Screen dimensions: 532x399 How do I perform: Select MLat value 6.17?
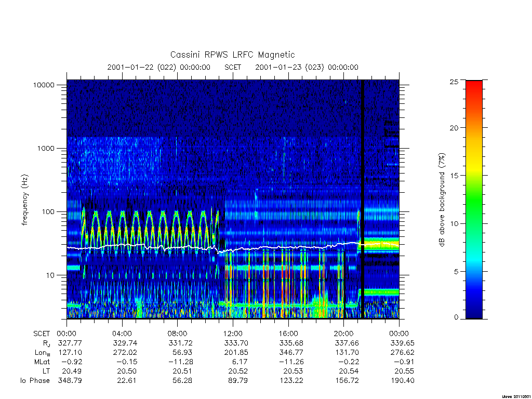[x=240, y=362]
